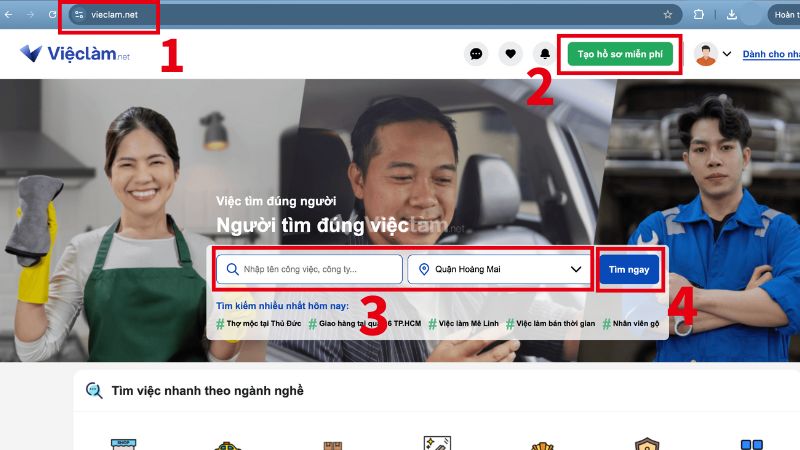
Task: Select hashtag Nhân viên gộ
Action: tap(631, 323)
